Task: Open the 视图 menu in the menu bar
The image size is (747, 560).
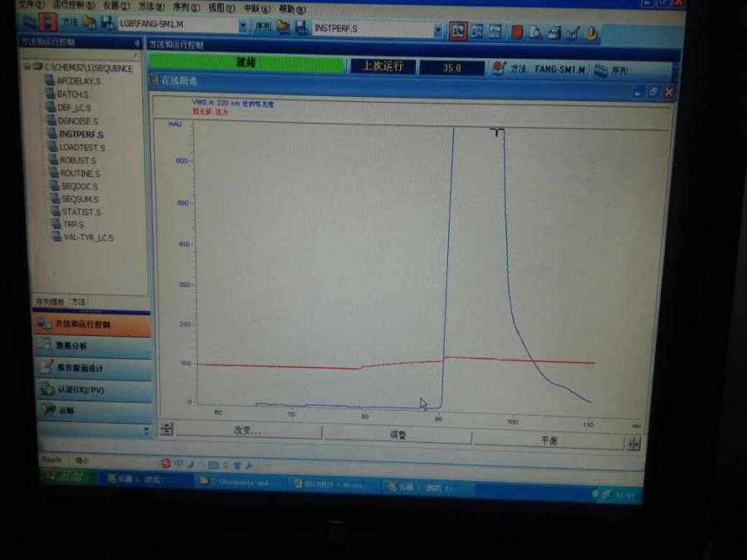Action: click(222, 7)
